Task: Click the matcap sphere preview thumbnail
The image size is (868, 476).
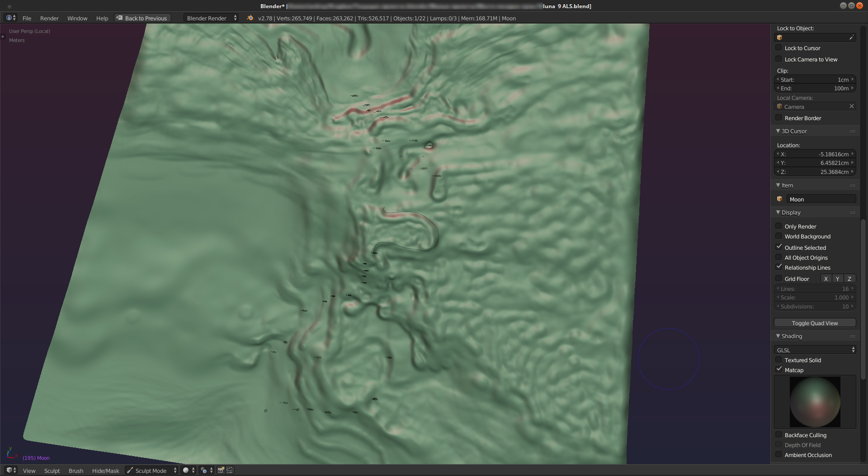Action: (x=815, y=402)
